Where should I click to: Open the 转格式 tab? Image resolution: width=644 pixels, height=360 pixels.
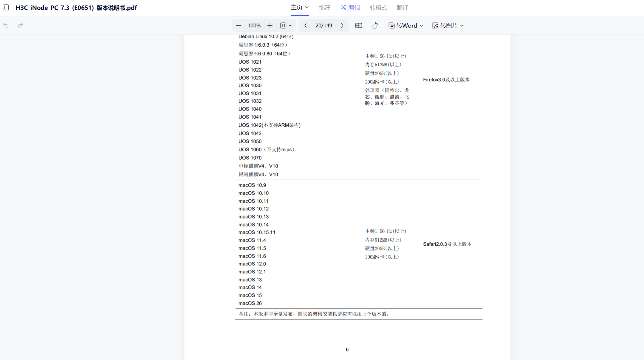[x=378, y=8]
